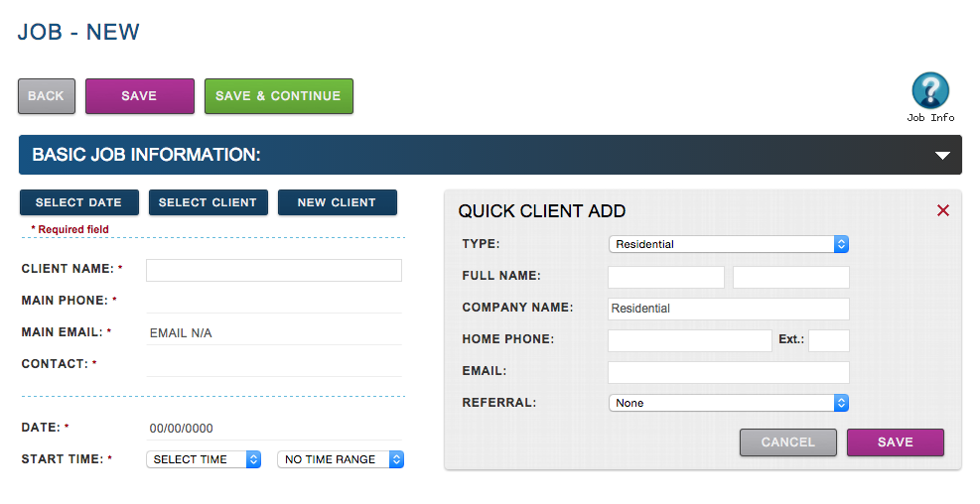Cancel the Quick Client Add form

click(x=787, y=442)
